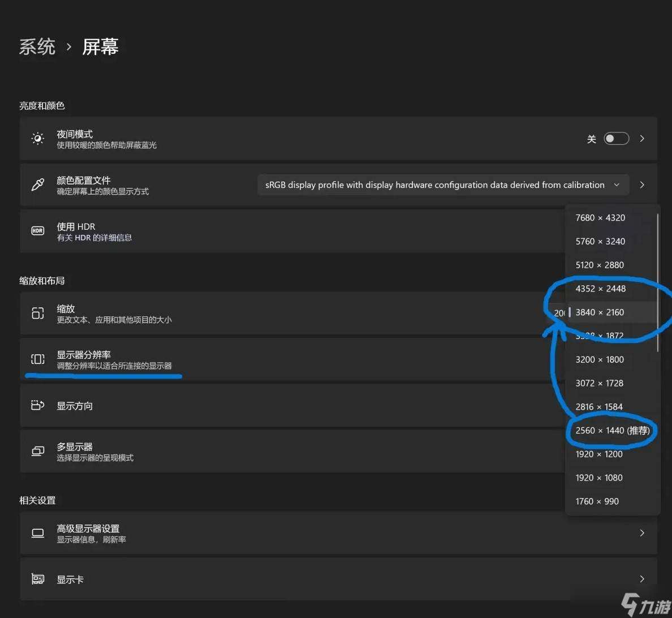Image resolution: width=672 pixels, height=618 pixels.
Task: Click the HDR badge icon
Action: click(38, 231)
